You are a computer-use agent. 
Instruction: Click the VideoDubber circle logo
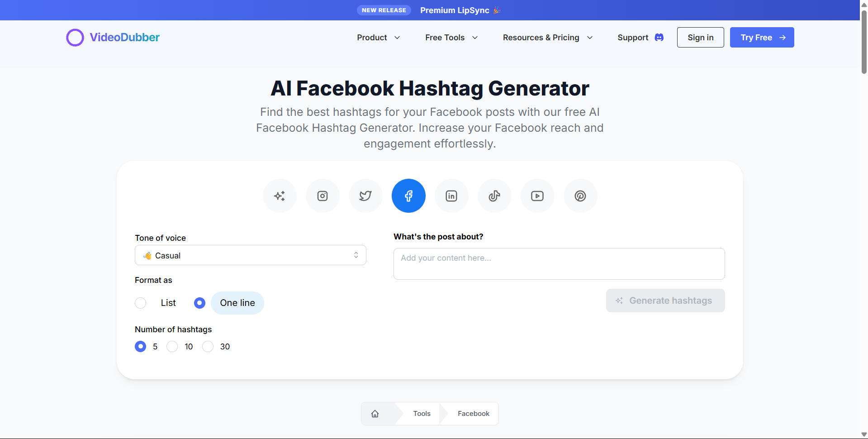click(75, 38)
